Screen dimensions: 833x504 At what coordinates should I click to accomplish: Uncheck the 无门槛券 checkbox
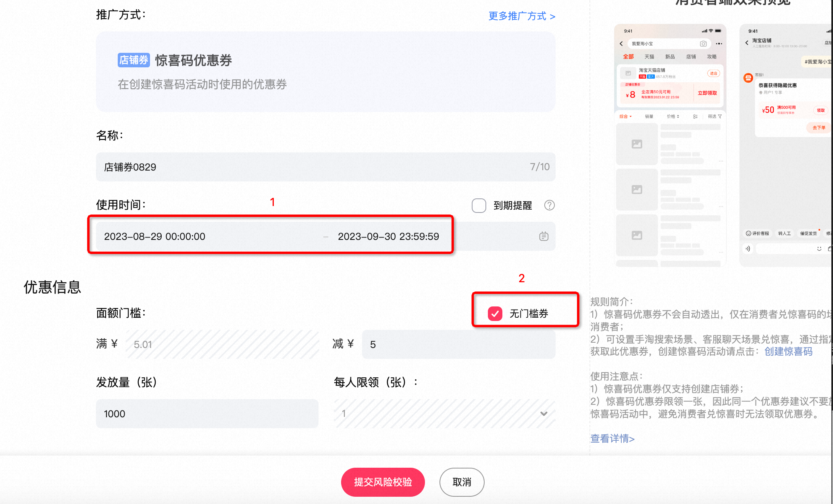(495, 313)
